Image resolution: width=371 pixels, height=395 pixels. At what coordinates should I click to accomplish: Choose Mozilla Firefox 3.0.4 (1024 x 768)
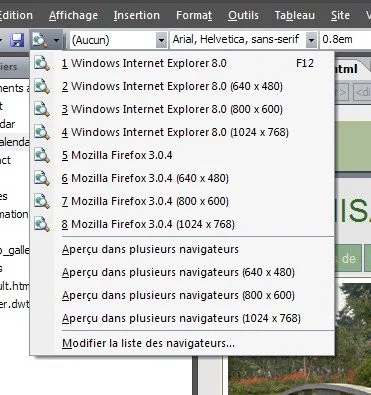182,224
